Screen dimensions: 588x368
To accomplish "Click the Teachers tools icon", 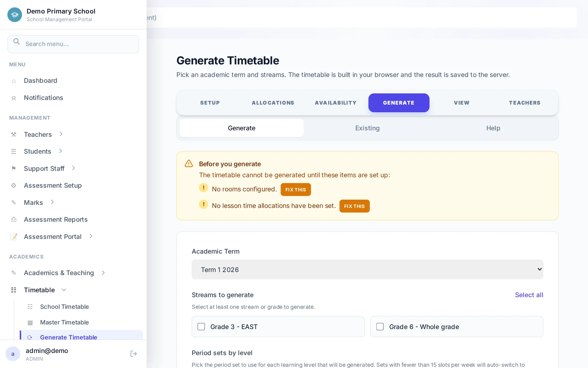I will point(14,134).
